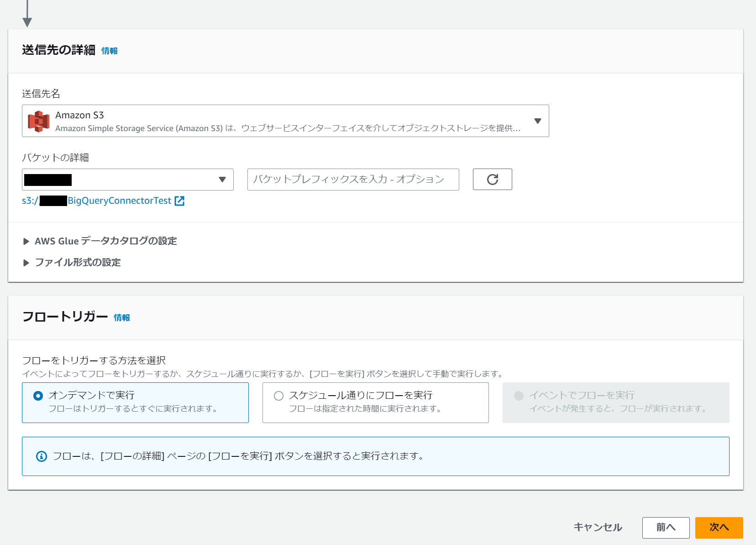
Task: Expand AWS Glue データカタログの設定 section
Action: (100, 241)
